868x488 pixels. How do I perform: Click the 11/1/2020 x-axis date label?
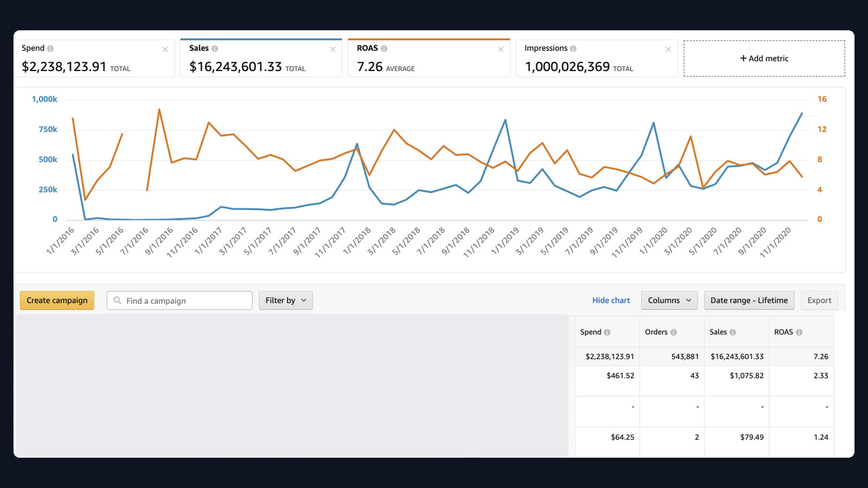(776, 242)
